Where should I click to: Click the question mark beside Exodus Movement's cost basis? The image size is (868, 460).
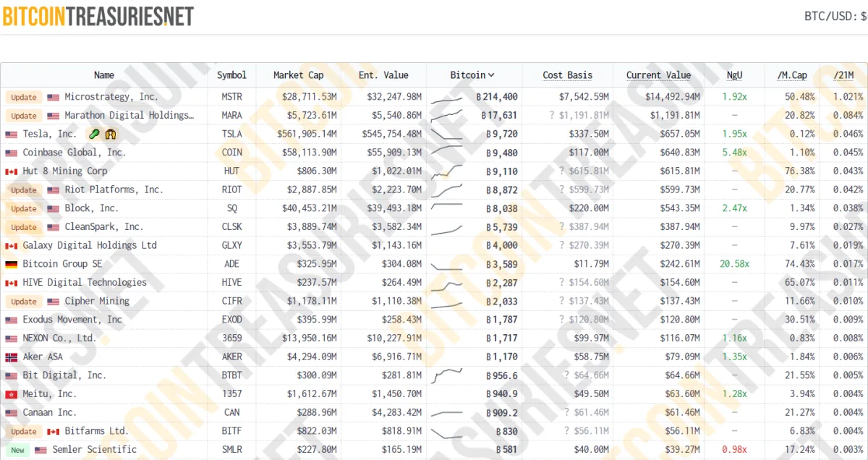[x=561, y=320]
